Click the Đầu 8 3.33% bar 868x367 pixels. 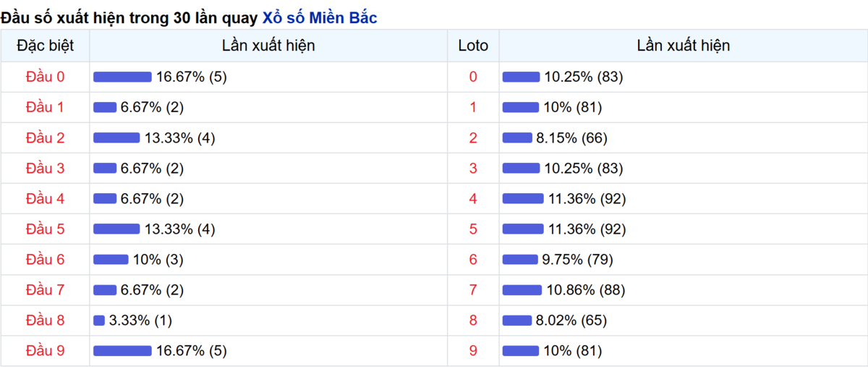pyautogui.click(x=99, y=320)
